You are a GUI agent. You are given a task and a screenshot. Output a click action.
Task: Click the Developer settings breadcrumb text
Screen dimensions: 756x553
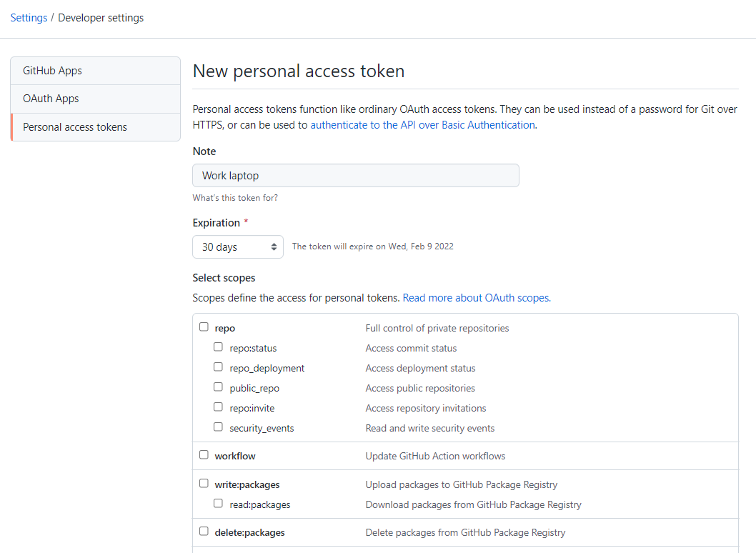click(x=101, y=18)
